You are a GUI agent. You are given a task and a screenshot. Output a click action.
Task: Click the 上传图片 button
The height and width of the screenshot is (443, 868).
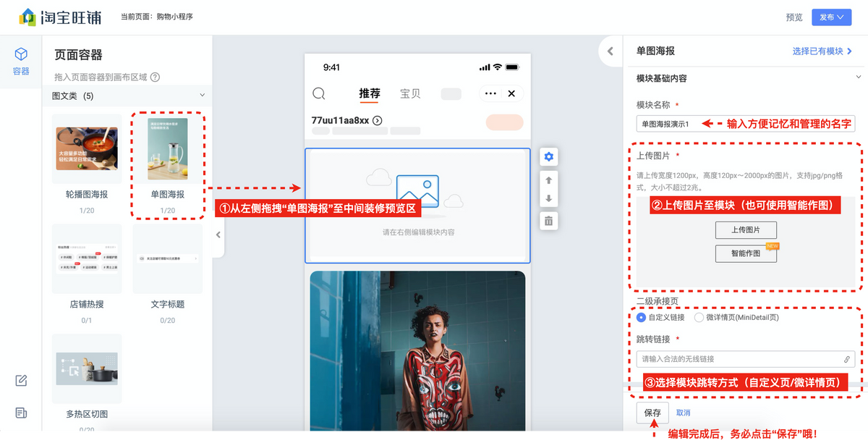point(746,230)
